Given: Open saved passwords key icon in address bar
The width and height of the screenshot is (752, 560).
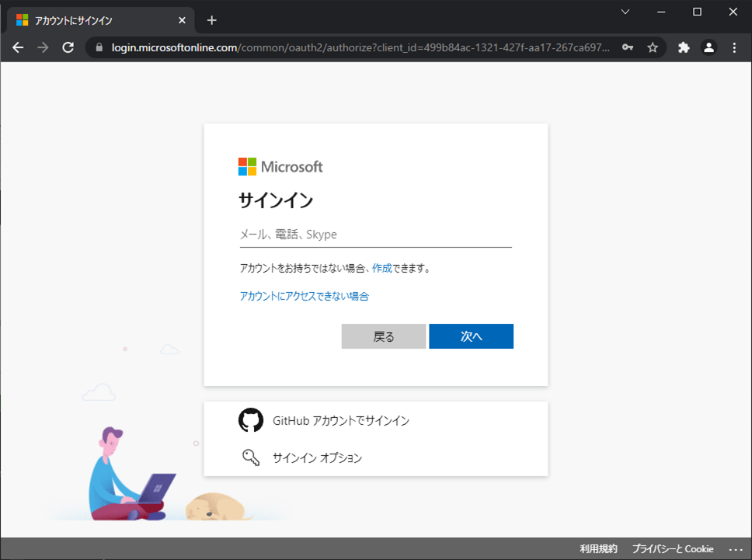Looking at the screenshot, I should 628,47.
